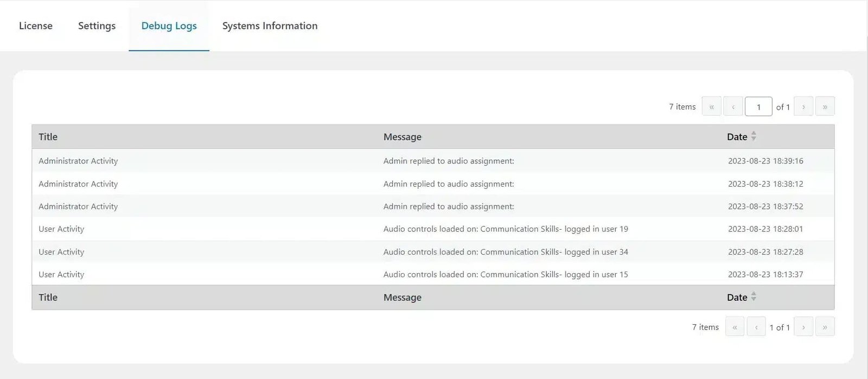Click the Title column header at top
This screenshot has height=379, width=868.
[x=48, y=137]
